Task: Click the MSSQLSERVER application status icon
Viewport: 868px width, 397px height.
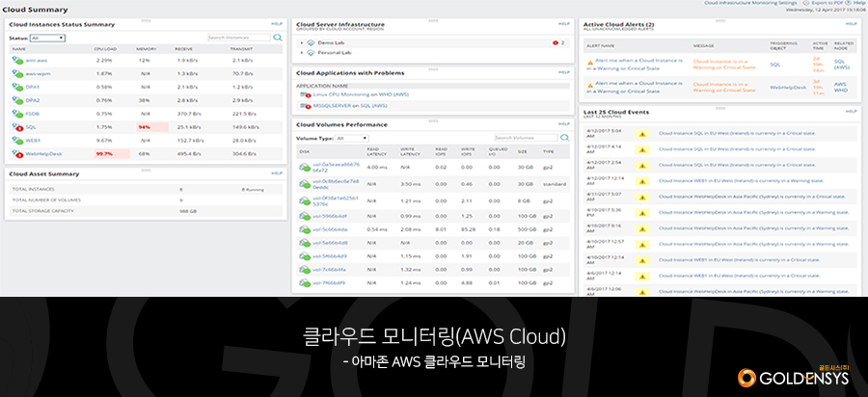Action: pyautogui.click(x=305, y=105)
